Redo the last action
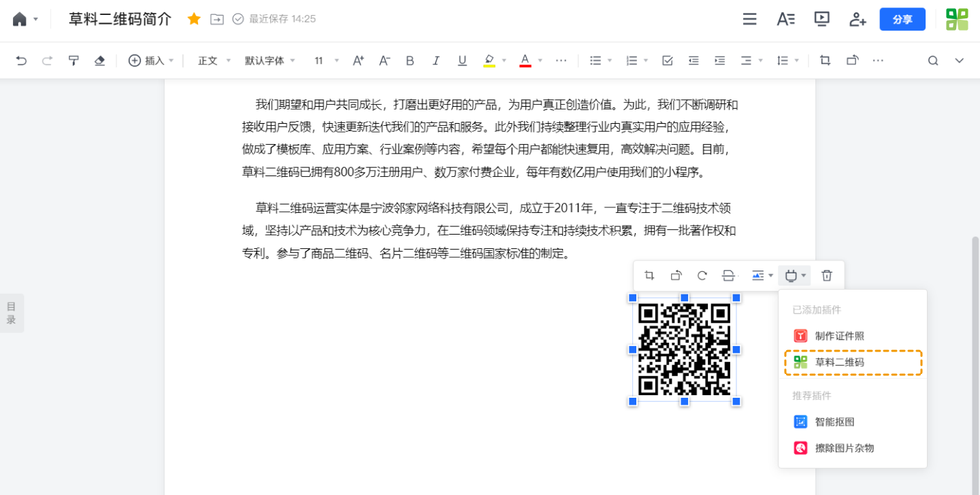 point(47,61)
